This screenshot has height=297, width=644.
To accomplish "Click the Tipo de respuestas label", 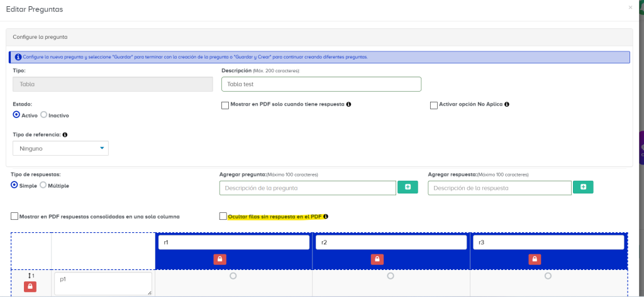I will 35,175.
